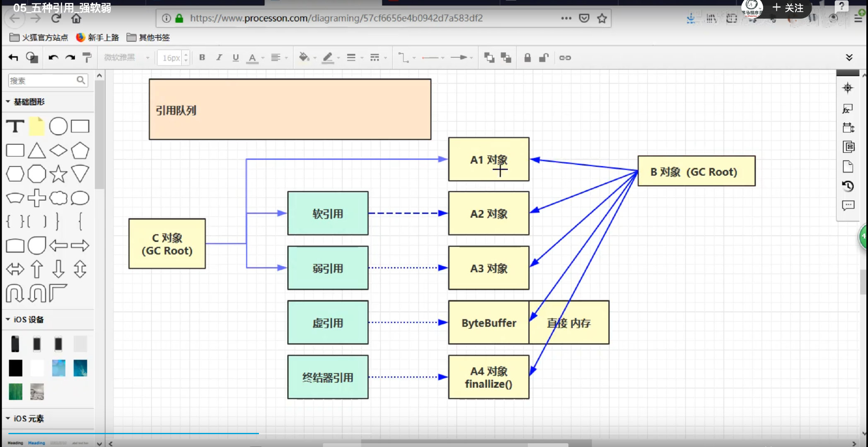
Task: Select the star shape from basic shapes
Action: [58, 174]
